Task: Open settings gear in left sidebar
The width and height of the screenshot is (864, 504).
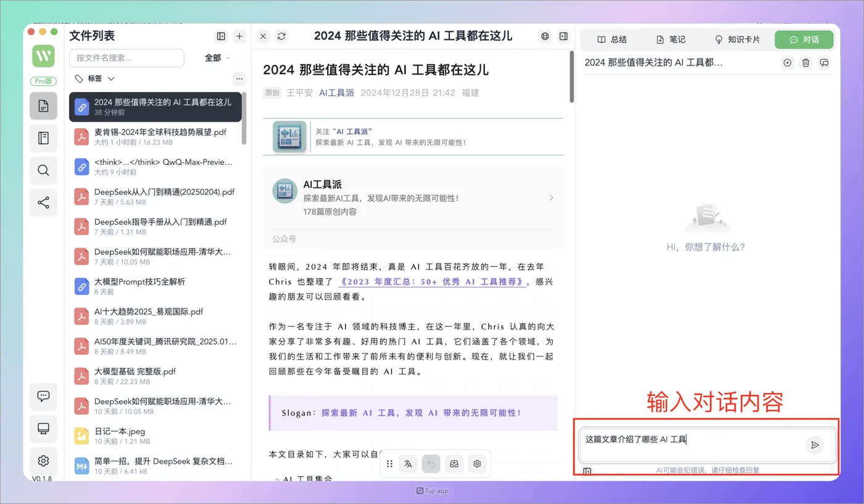Action: click(43, 460)
